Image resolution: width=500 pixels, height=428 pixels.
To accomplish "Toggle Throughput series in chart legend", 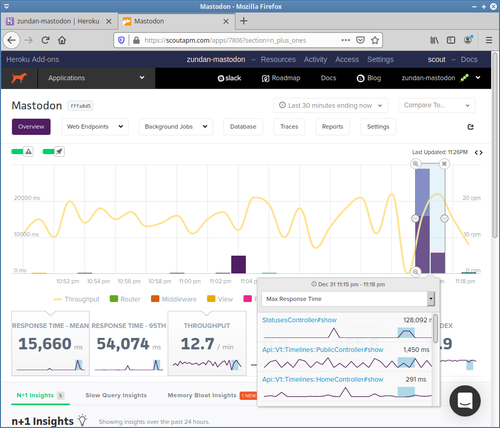I will point(77,299).
